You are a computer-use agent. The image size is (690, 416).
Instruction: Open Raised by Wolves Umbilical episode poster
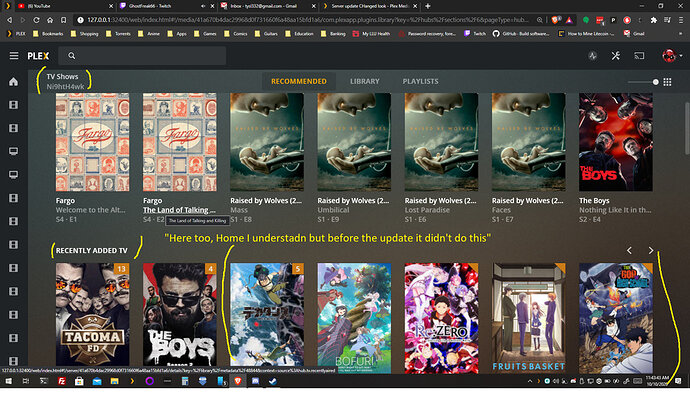point(354,142)
